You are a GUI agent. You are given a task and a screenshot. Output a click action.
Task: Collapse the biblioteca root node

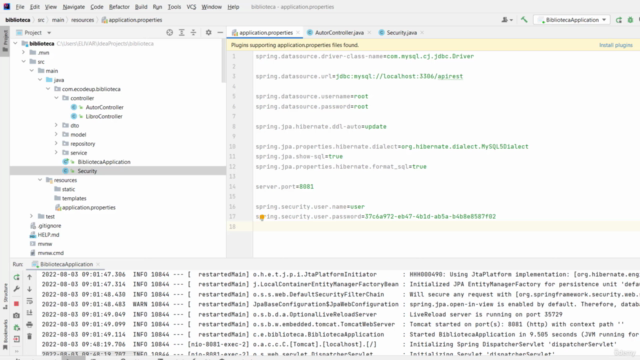coord(16,43)
